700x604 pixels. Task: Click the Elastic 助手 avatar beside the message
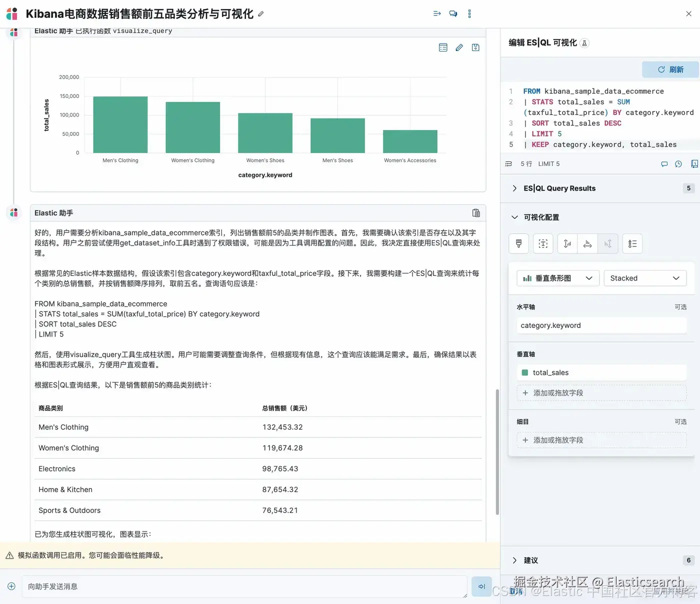[x=13, y=212]
